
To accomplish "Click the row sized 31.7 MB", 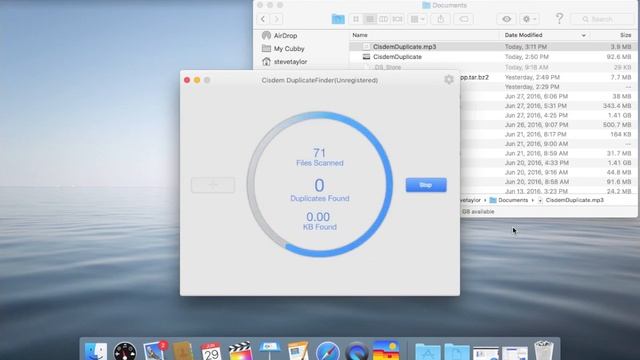I will click(548, 153).
